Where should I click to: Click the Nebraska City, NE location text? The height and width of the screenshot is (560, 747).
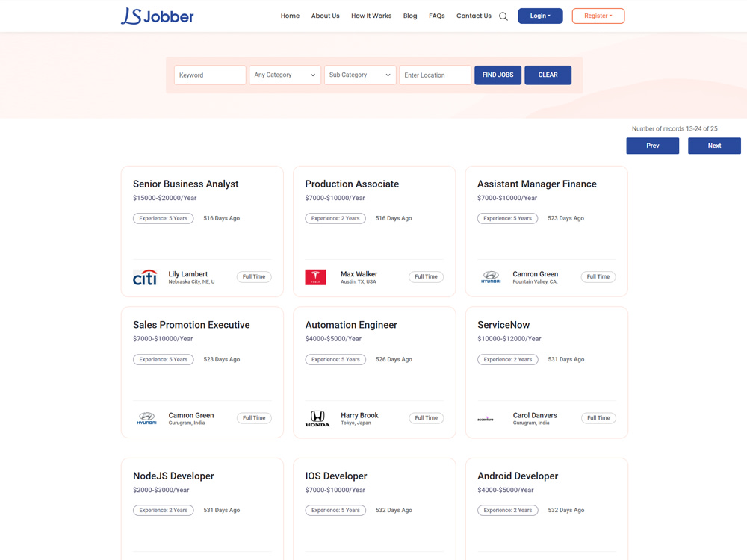(191, 282)
